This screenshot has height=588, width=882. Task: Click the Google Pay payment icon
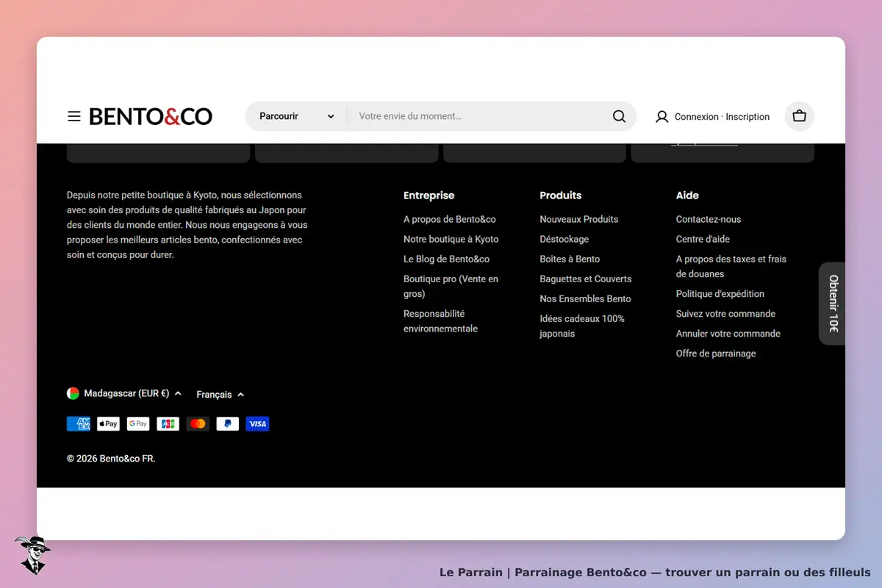pos(138,423)
